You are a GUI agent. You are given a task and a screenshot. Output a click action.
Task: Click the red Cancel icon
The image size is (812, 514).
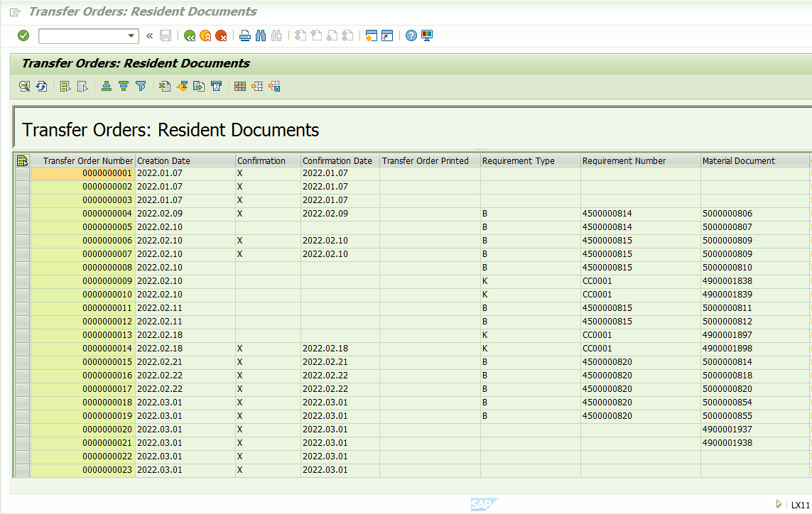222,35
